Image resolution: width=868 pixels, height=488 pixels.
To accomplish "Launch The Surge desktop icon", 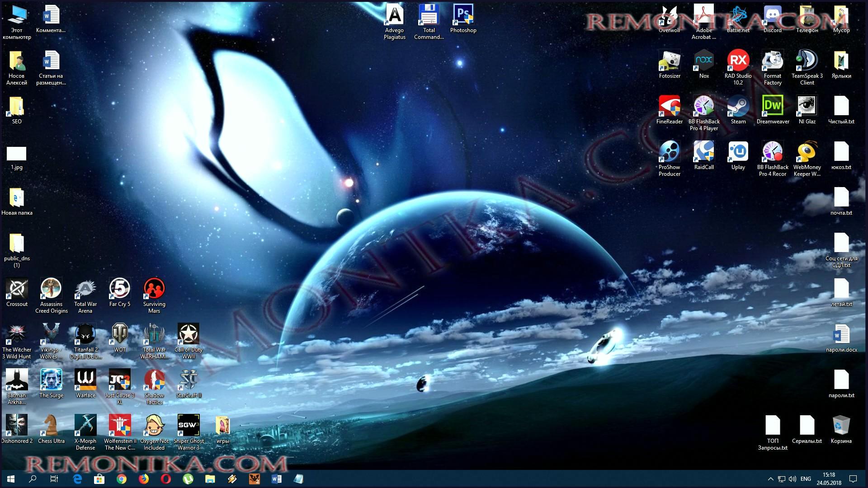I will click(x=51, y=384).
